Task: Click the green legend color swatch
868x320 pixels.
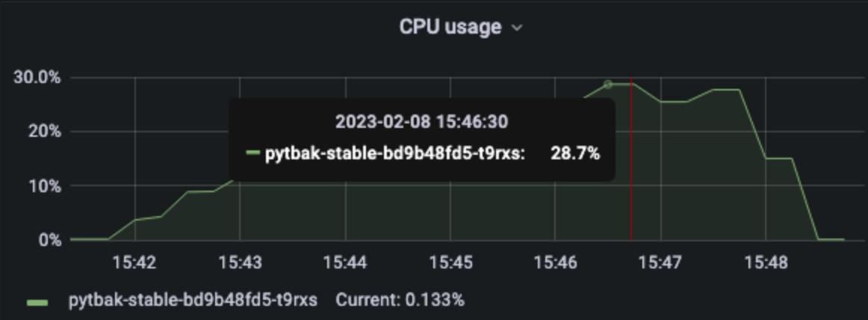Action: 37,302
